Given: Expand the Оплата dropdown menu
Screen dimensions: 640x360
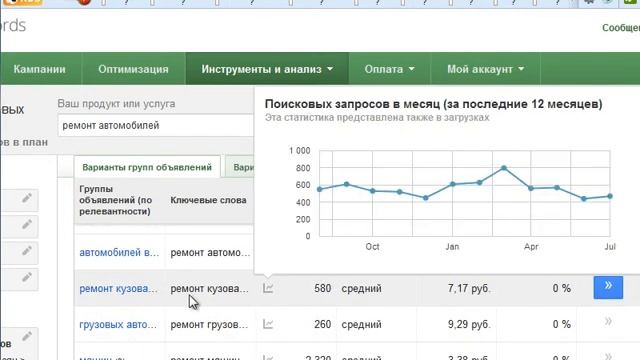Looking at the screenshot, I should 389,69.
